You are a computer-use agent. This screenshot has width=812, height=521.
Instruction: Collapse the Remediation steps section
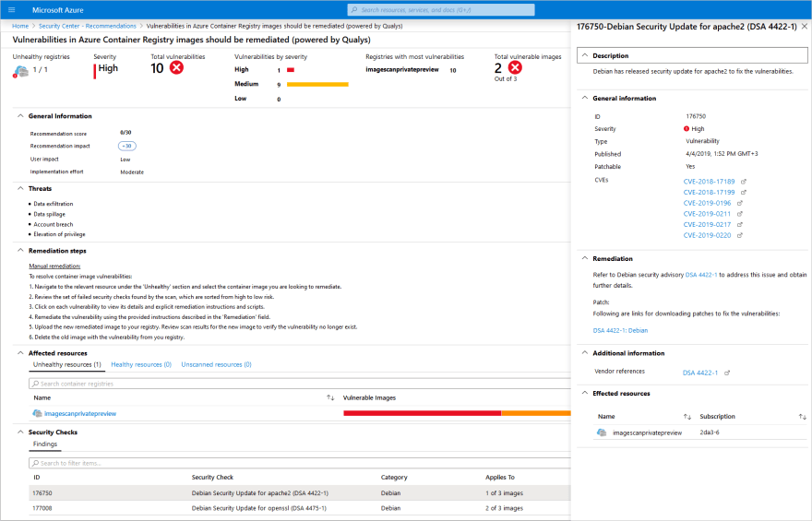click(20, 251)
